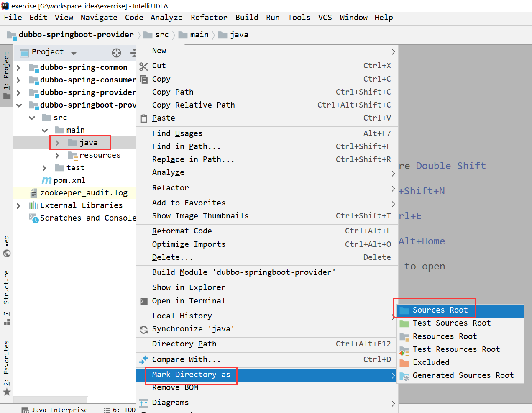Choose Directory Path entry
This screenshot has width=532, height=413.
tap(267, 344)
